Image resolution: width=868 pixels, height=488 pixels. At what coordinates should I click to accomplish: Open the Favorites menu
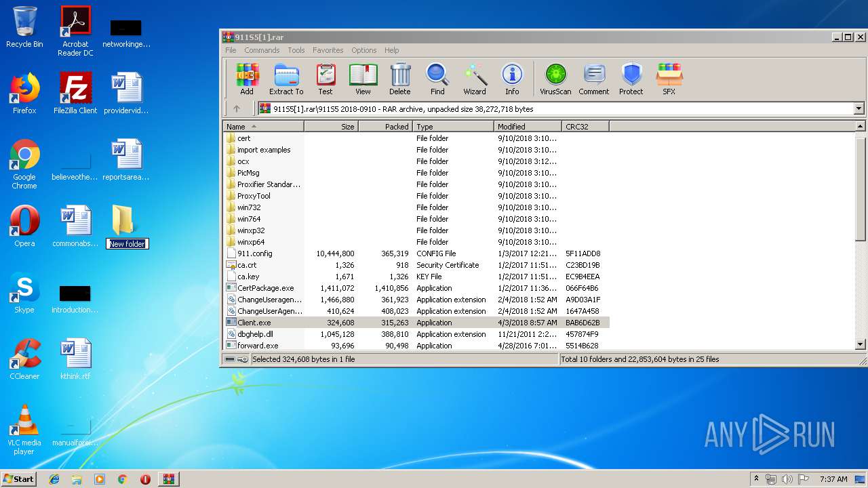(328, 50)
